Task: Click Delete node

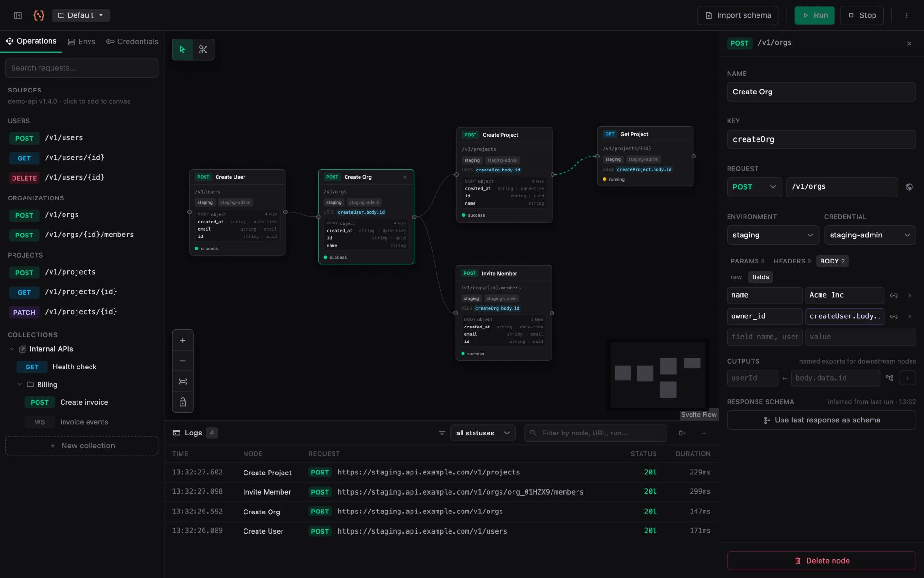Action: [821, 561]
